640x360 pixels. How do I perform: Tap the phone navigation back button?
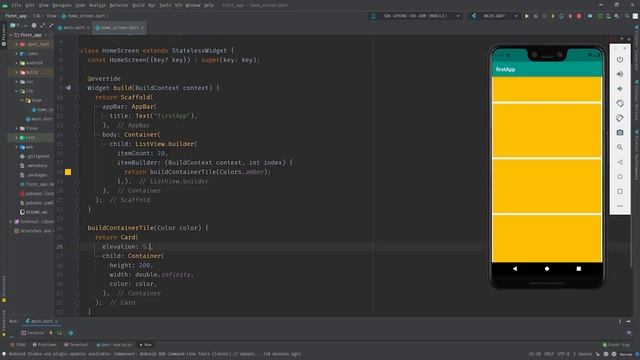click(x=515, y=269)
